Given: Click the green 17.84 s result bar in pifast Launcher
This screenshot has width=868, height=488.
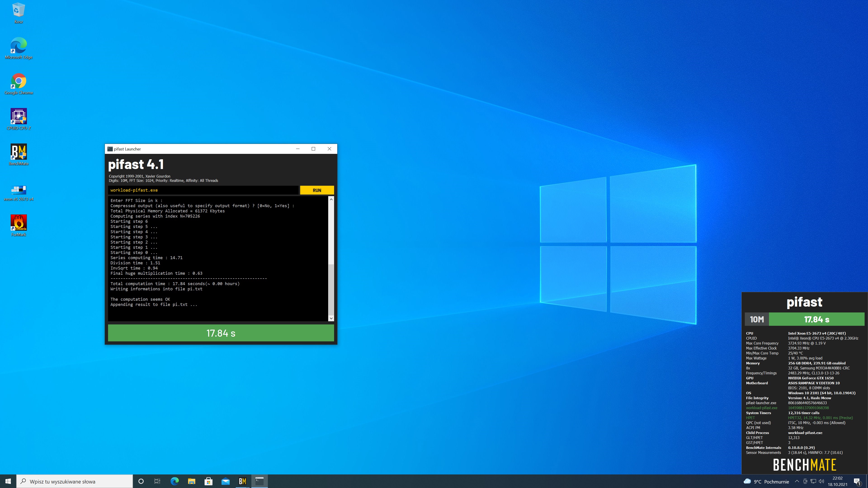Looking at the screenshot, I should pyautogui.click(x=221, y=333).
